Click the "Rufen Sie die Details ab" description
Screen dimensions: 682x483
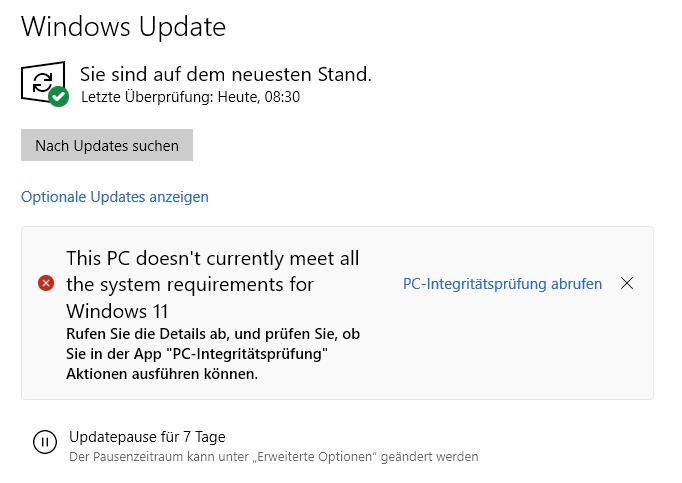point(212,334)
